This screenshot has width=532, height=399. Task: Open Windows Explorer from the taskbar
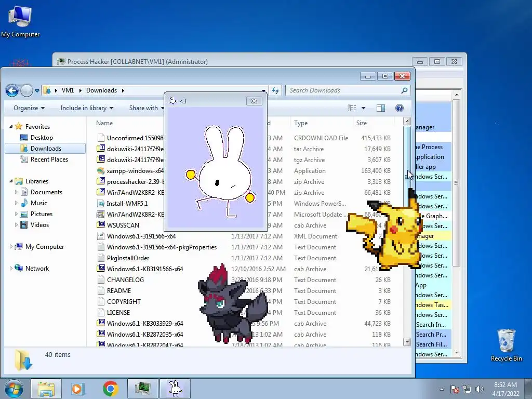pyautogui.click(x=46, y=389)
